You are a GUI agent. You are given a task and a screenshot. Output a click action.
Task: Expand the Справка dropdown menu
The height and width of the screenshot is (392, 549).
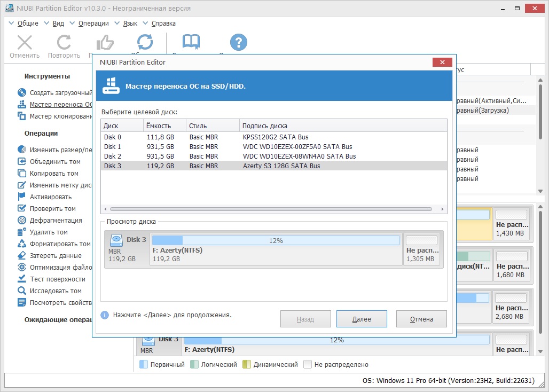pos(163,23)
